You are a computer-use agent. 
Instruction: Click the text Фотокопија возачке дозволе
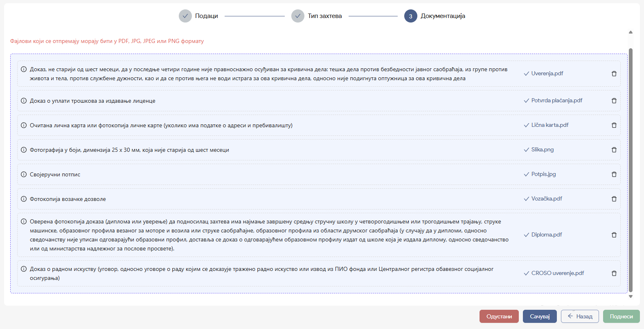(68, 199)
